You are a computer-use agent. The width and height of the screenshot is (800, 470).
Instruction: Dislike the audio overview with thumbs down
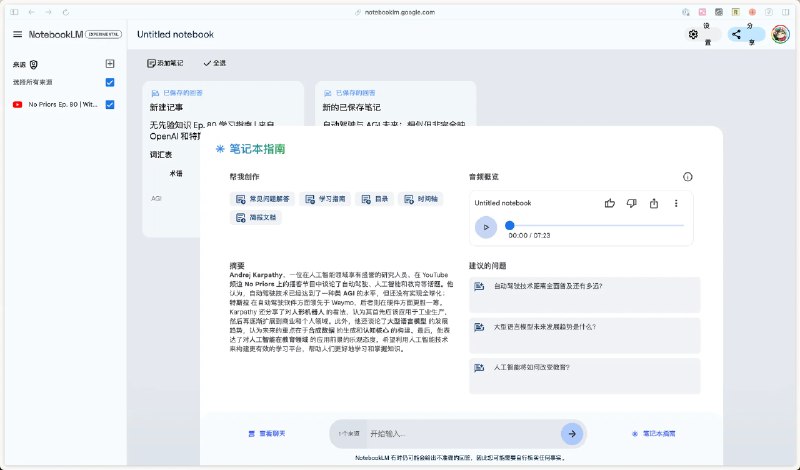click(632, 203)
